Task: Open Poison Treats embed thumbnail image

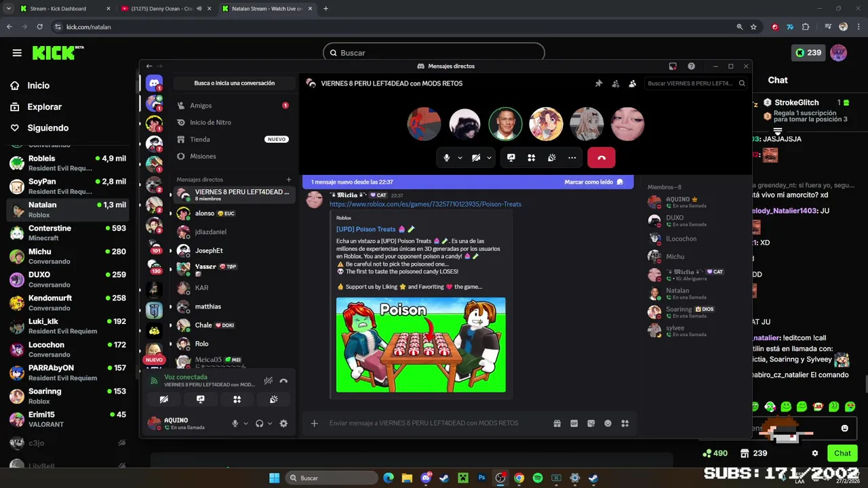Action: (x=420, y=345)
